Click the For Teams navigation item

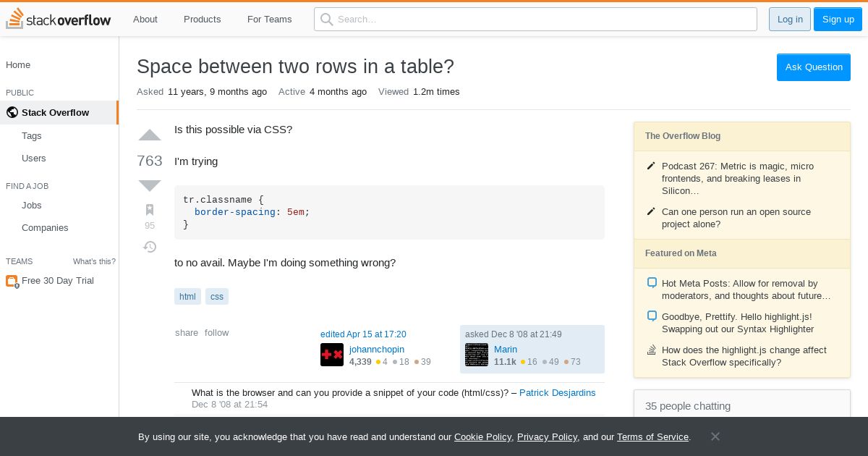pyautogui.click(x=270, y=20)
